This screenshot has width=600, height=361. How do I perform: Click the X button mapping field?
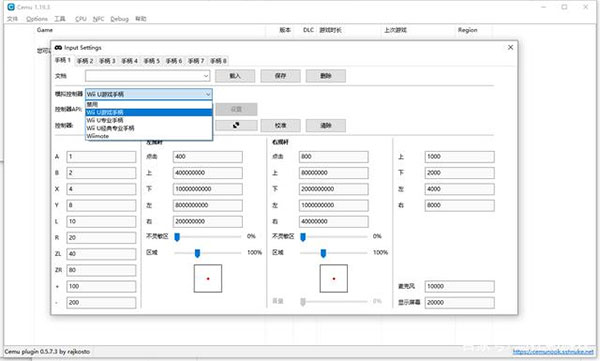point(101,189)
